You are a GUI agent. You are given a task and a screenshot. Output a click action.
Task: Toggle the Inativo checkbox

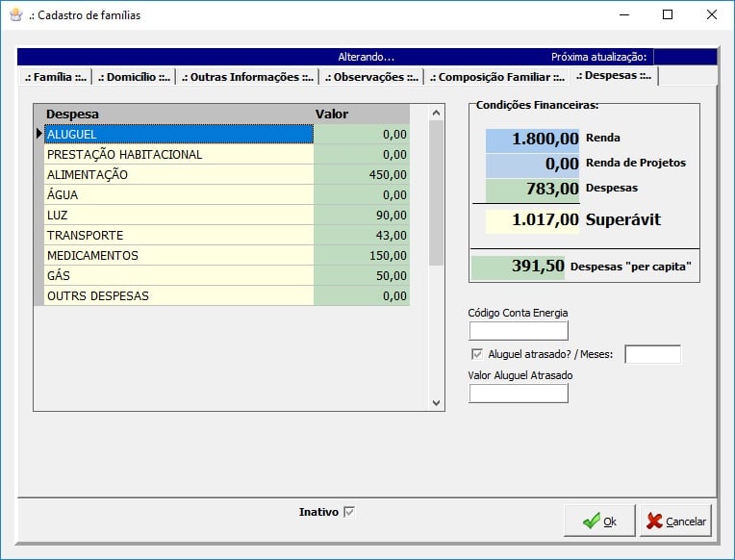(349, 512)
